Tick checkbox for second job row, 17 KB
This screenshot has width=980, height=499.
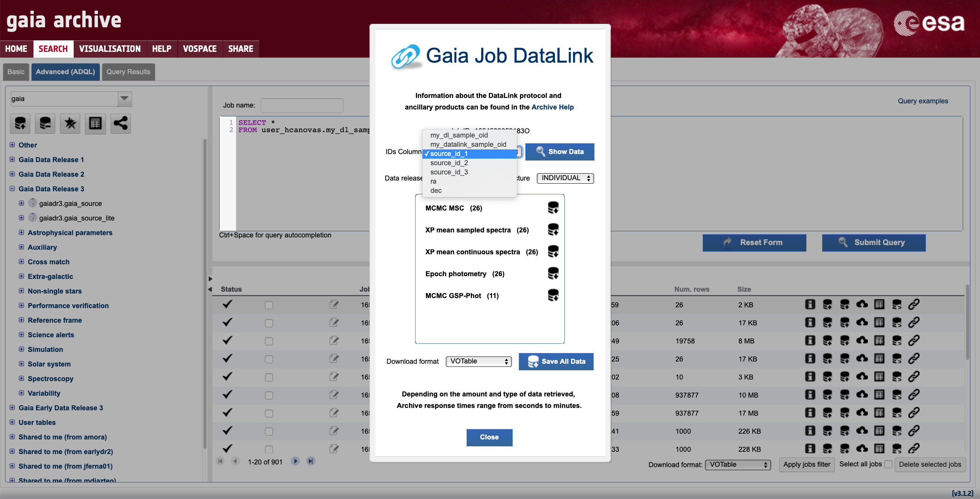(x=269, y=323)
